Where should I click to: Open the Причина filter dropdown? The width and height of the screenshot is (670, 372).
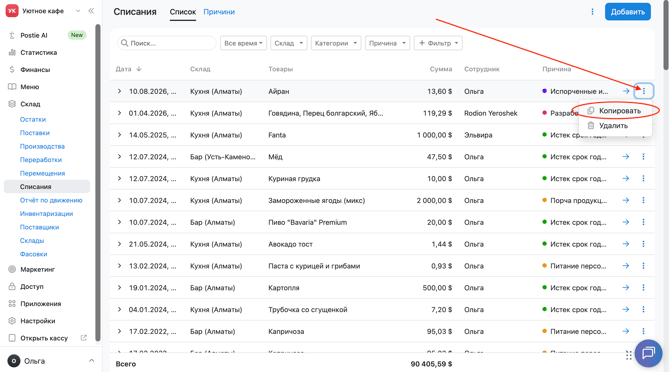tap(387, 43)
